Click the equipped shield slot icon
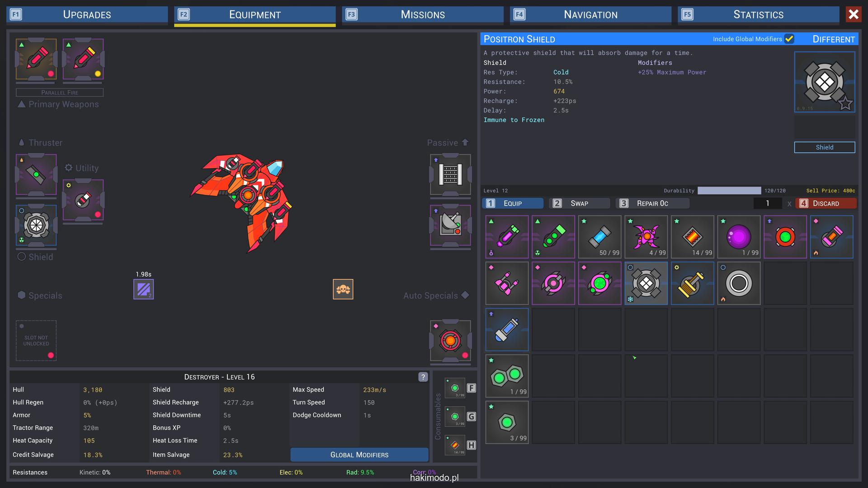The image size is (868, 488). pos(36,225)
